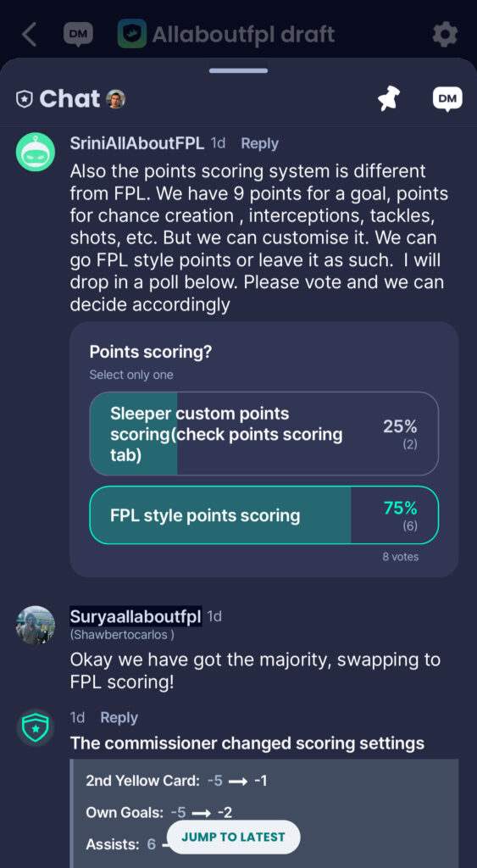
Task: Select Sleeper custom points scoring option
Action: pos(264,434)
